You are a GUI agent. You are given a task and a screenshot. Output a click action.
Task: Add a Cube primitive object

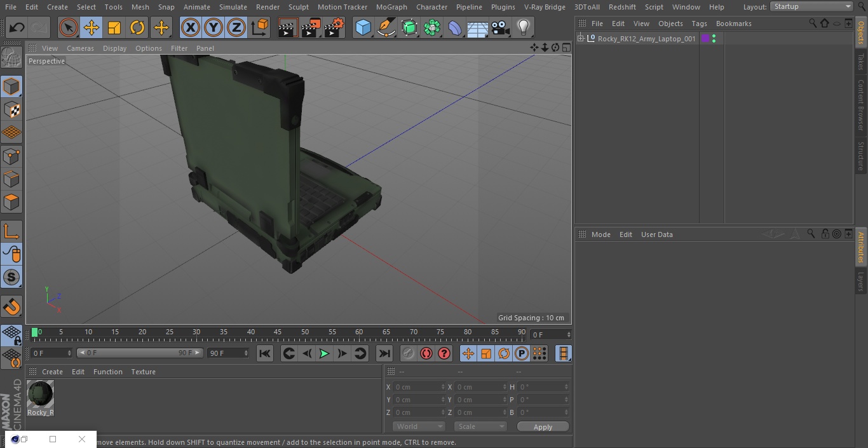point(363,28)
